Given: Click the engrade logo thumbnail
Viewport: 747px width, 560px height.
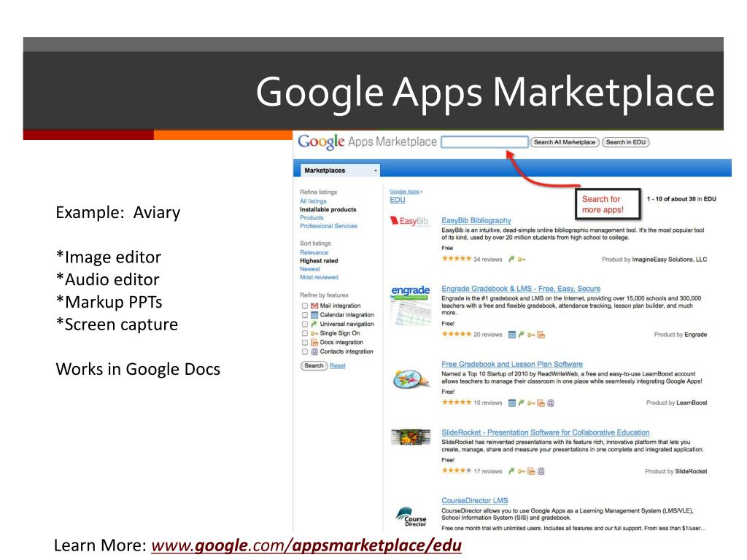Looking at the screenshot, I should click(x=410, y=305).
